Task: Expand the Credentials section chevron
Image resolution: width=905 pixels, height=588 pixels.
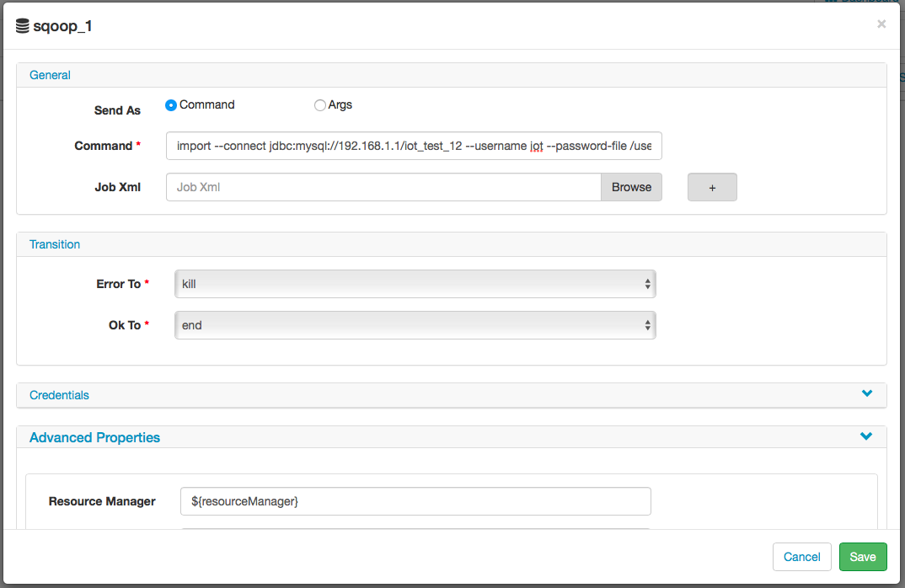Action: (x=867, y=393)
